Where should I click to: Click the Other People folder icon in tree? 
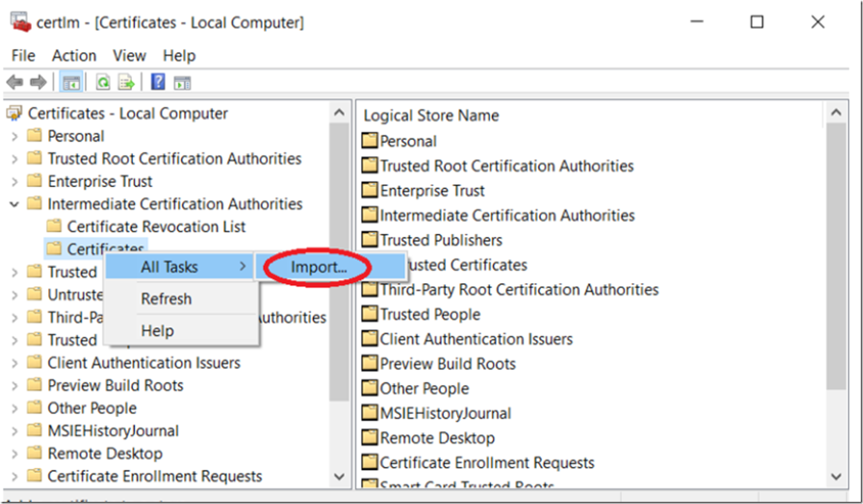[x=34, y=407]
